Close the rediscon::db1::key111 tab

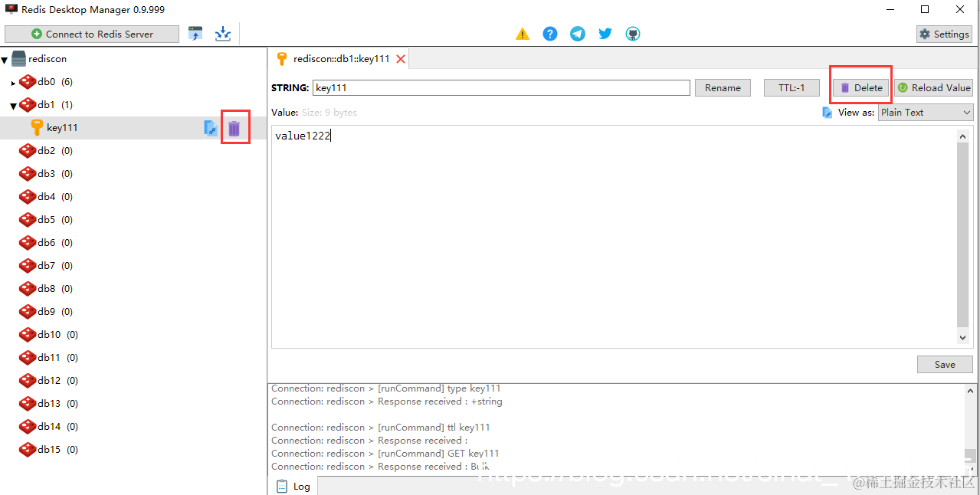point(401,59)
